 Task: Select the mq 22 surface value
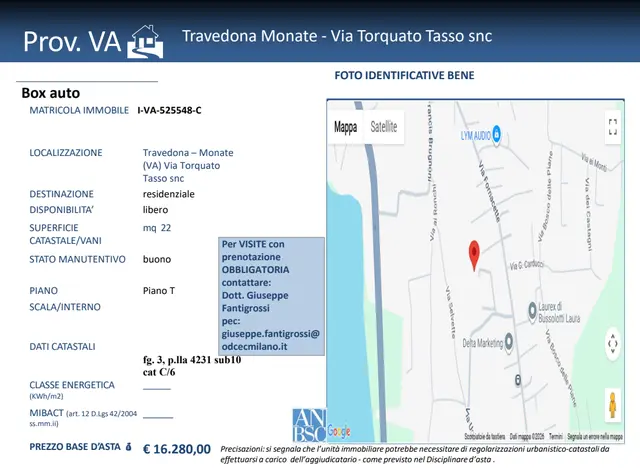click(x=157, y=228)
